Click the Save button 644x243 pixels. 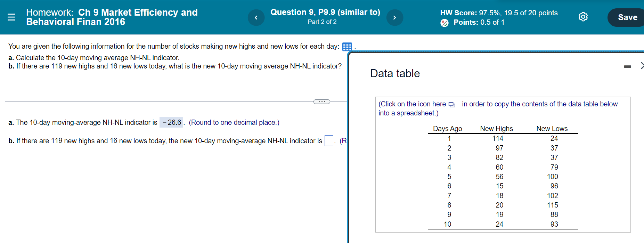[627, 17]
